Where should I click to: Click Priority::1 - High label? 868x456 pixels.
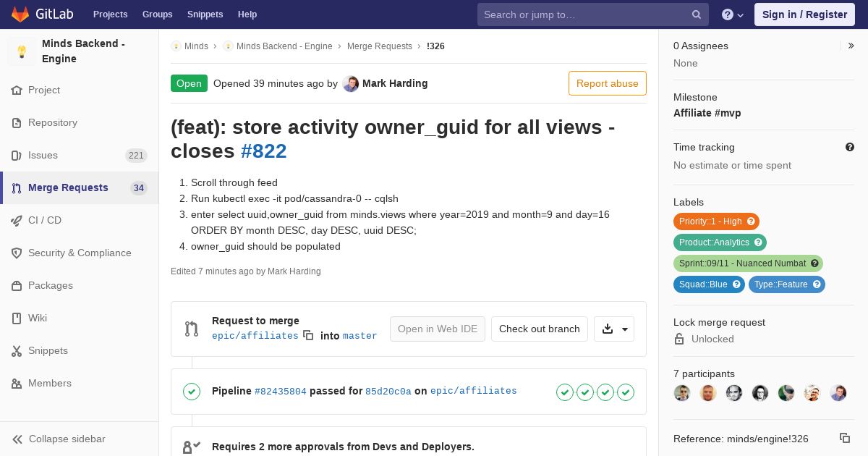717,221
